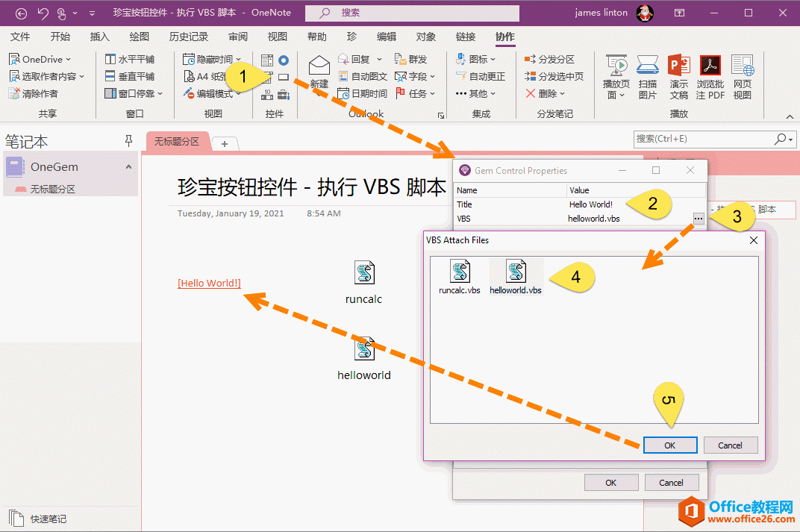The width and height of the screenshot is (800, 532).
Task: Open the 回复 dropdown
Action: tap(379, 60)
